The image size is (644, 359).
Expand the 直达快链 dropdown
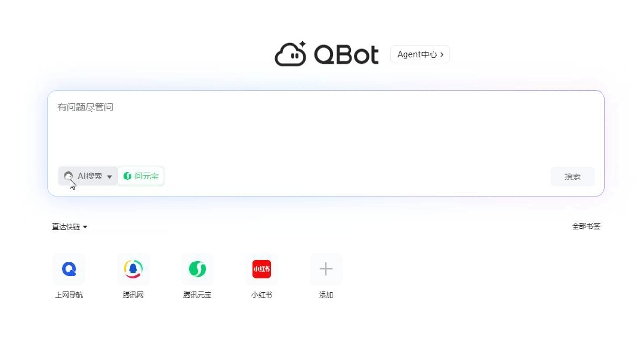(69, 226)
